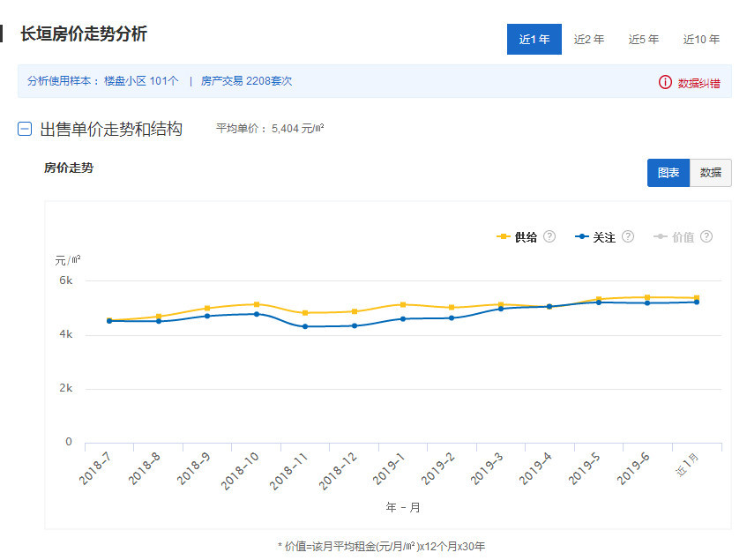Open help icon next to 供给

[x=549, y=236]
